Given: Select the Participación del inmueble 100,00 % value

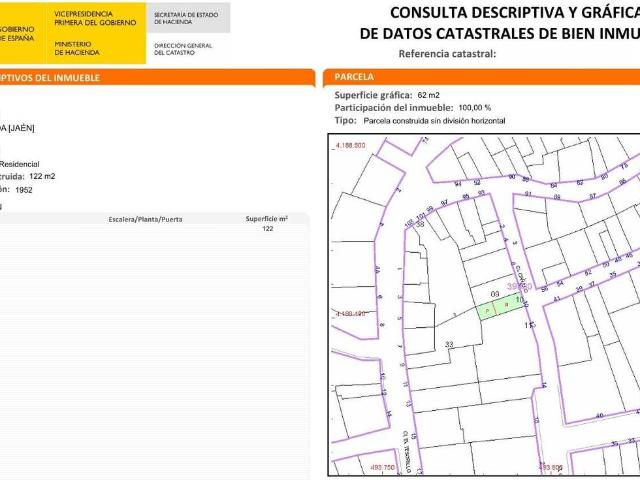Looking at the screenshot, I should (x=474, y=107).
